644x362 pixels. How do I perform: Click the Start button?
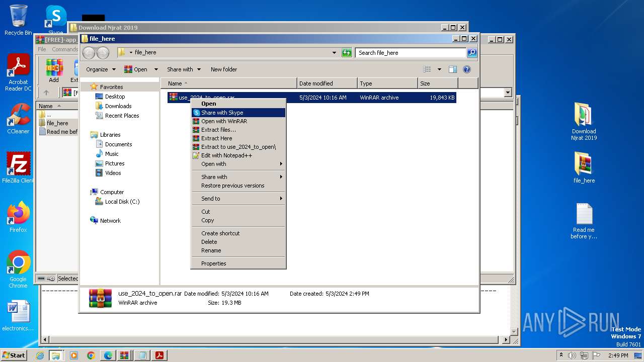(14, 355)
